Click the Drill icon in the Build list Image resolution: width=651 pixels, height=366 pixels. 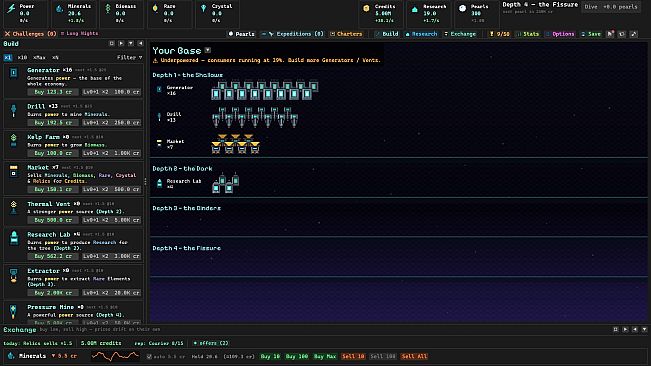pyautogui.click(x=14, y=110)
